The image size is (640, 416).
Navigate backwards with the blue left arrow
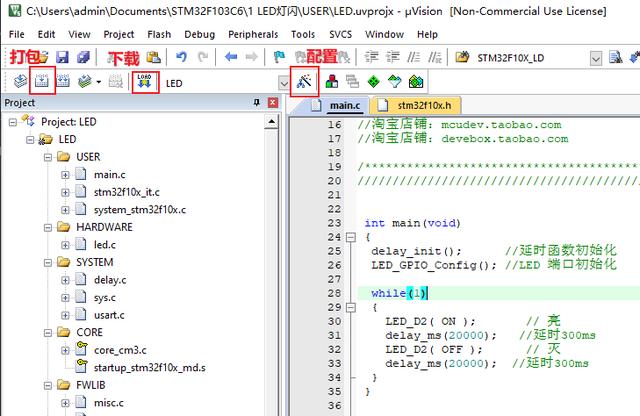[x=231, y=57]
